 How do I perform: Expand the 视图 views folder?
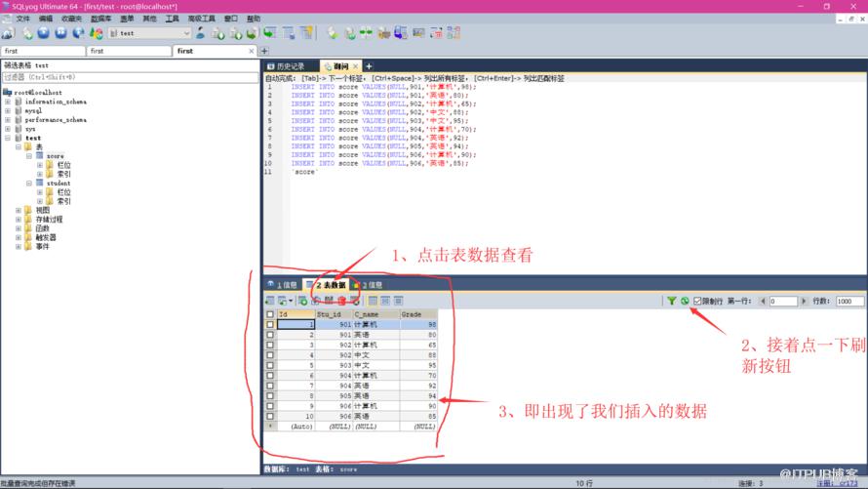click(19, 211)
